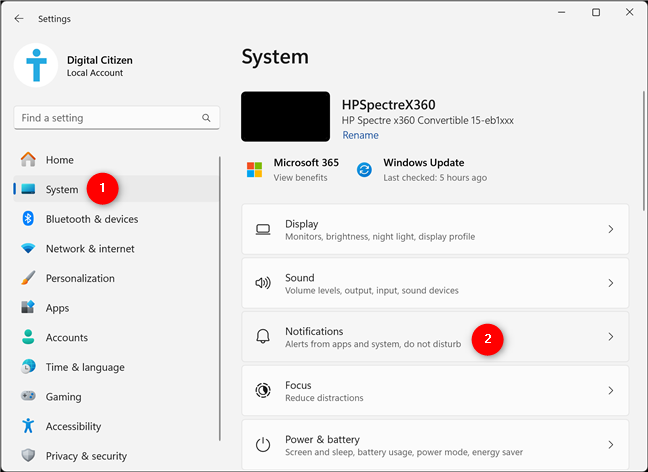Viewport: 648px width, 472px height.
Task: Click the Focus target icon
Action: (263, 390)
